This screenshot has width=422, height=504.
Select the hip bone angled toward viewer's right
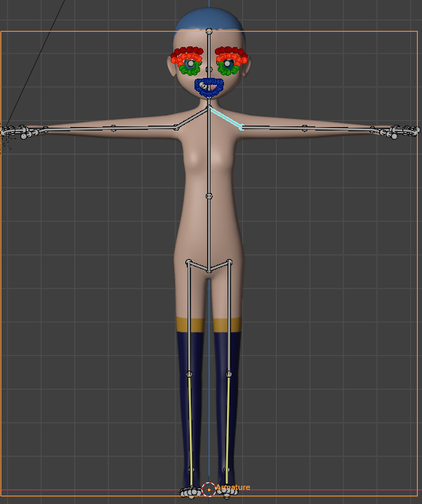219,267
